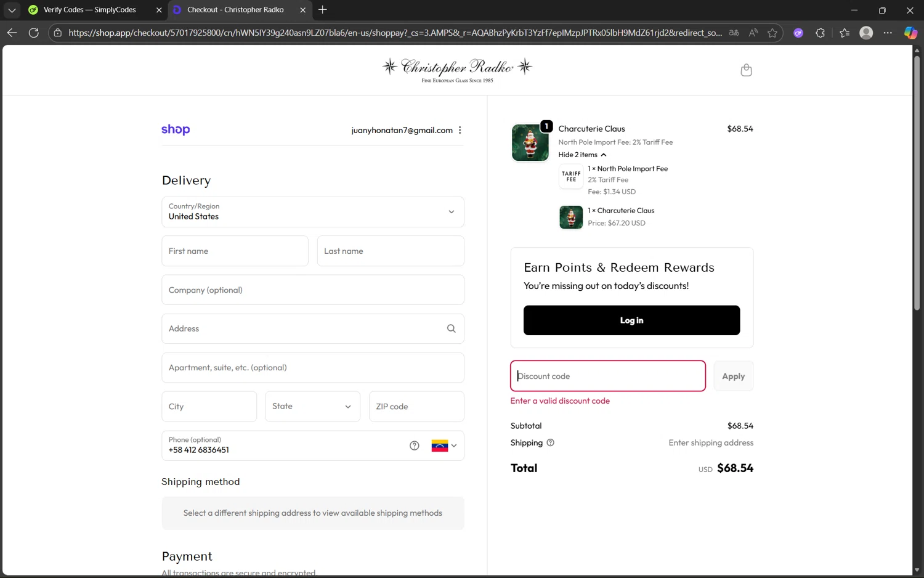Open browser extensions puzzle icon
924x578 pixels.
pos(820,33)
